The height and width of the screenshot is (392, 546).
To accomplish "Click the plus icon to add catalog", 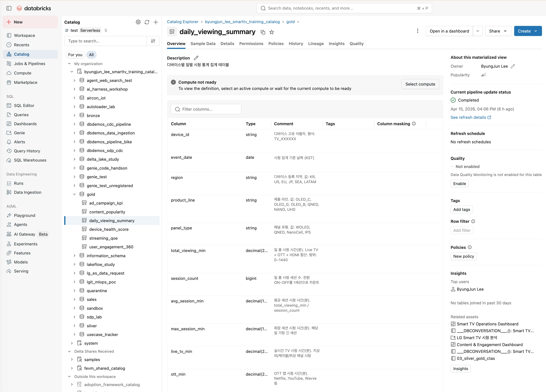I will (x=156, y=22).
